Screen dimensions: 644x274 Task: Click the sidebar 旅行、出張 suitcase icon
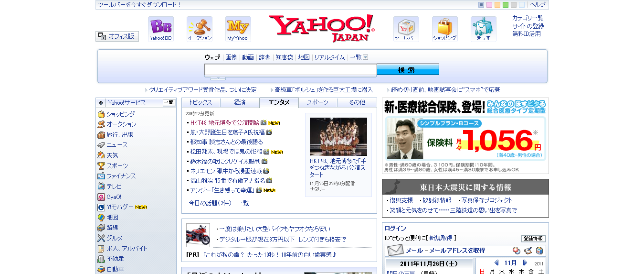coord(101,135)
